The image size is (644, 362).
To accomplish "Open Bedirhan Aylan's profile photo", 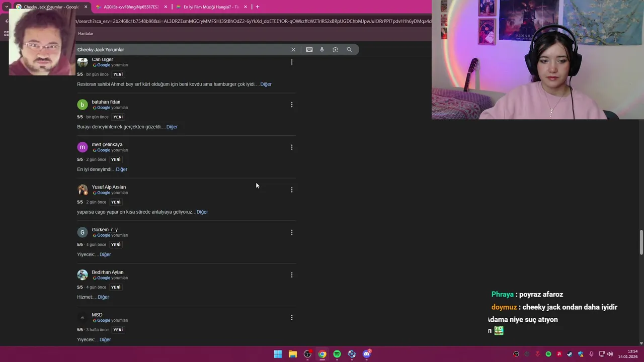I will coord(83,275).
